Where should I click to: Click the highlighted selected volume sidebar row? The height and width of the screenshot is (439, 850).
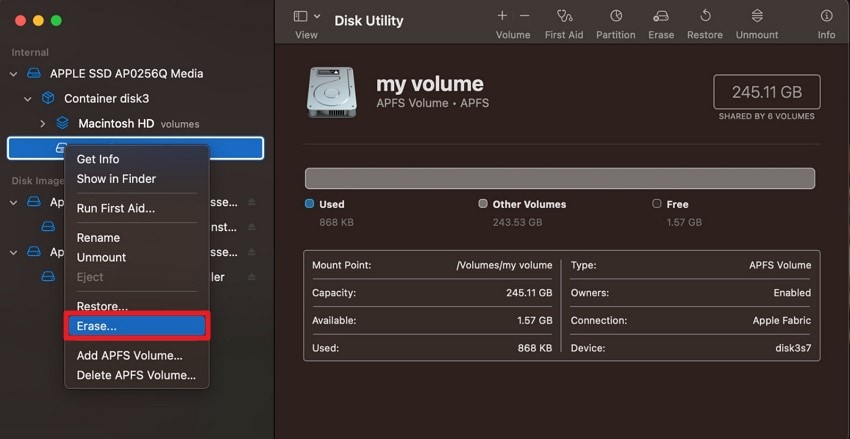point(136,148)
